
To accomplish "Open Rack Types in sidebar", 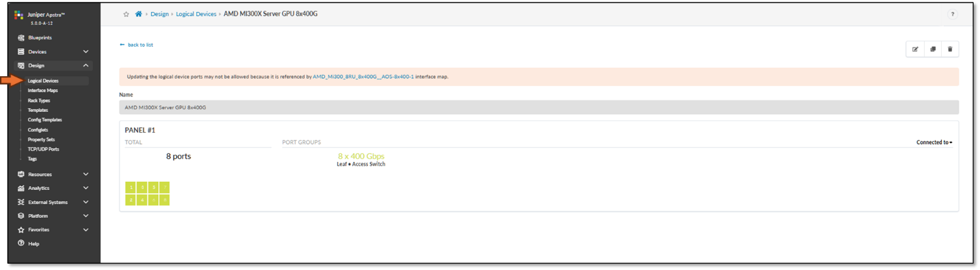I will pos(39,100).
